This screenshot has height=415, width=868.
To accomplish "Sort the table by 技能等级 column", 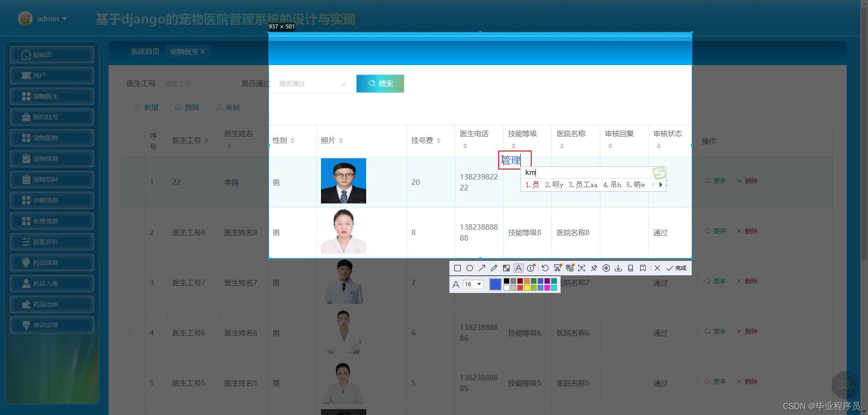I will pyautogui.click(x=514, y=146).
